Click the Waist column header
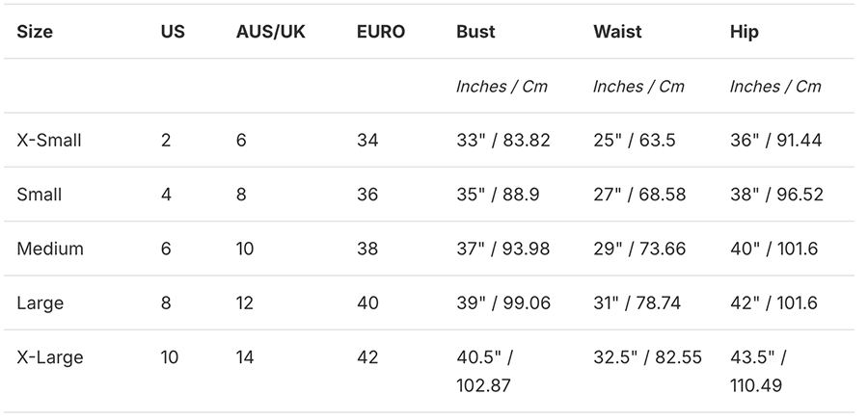Screen dimensions: 868x420 pyautogui.click(x=616, y=32)
